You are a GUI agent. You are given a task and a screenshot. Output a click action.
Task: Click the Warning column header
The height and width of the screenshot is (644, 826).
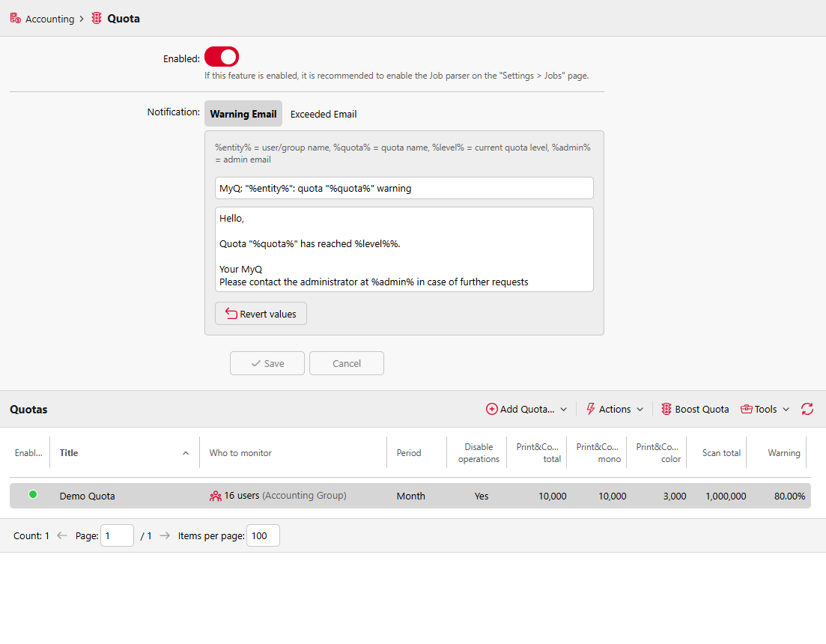click(x=784, y=453)
